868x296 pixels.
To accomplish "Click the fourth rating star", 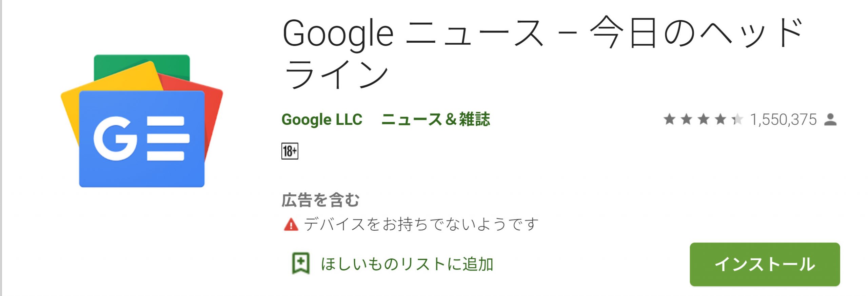I will 720,119.
